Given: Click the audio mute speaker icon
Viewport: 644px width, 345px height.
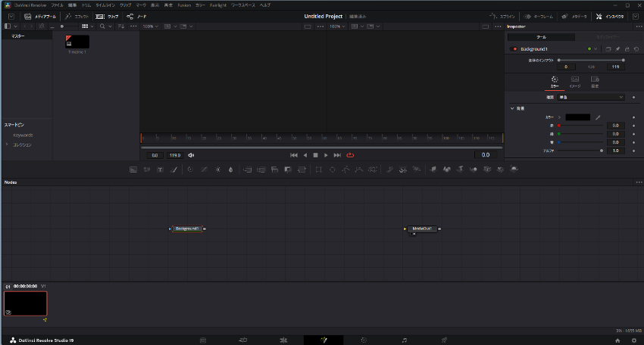Looking at the screenshot, I should click(191, 155).
